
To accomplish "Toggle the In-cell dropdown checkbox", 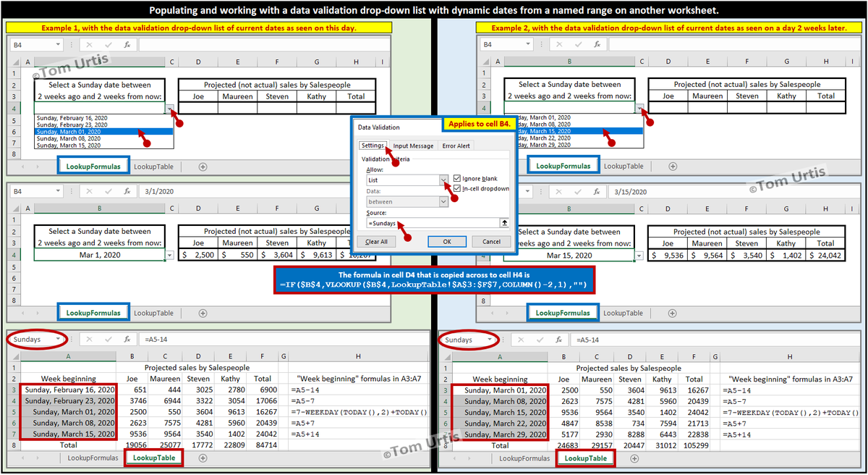I will coord(456,188).
